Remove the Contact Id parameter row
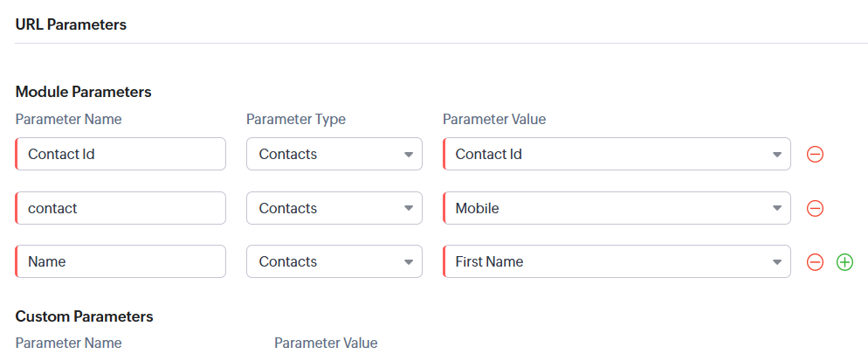Viewport: 868px width, 354px height. pos(814,155)
